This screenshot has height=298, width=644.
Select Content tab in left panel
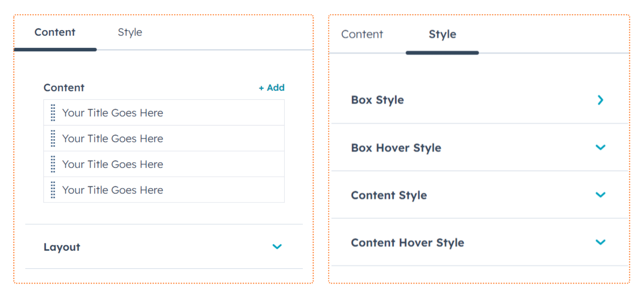[55, 32]
